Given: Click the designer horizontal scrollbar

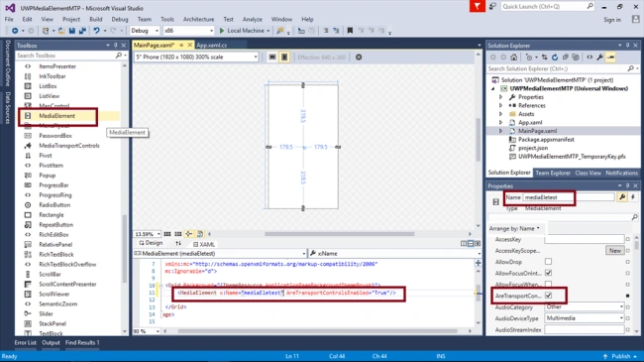Looking at the screenshot, I should 339,234.
